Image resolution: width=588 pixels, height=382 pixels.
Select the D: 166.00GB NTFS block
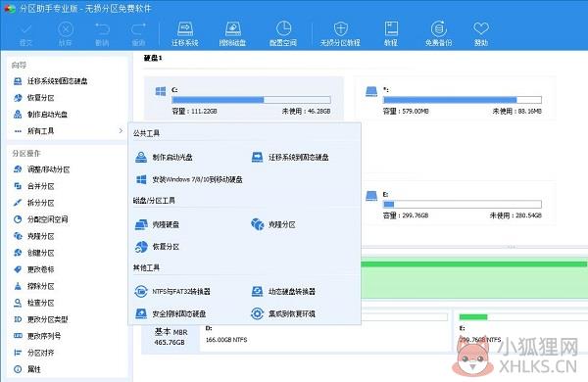pyautogui.click(x=324, y=337)
